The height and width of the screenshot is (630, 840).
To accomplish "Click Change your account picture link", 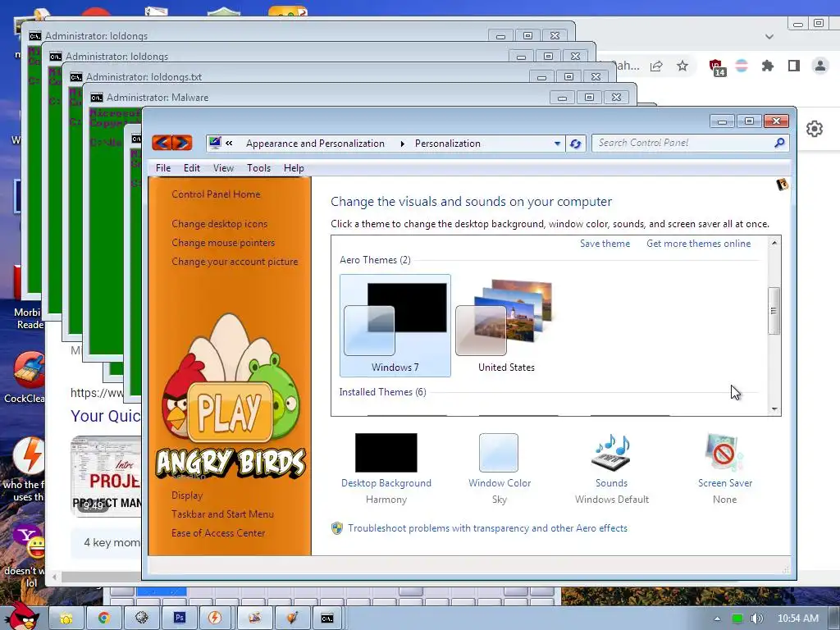I will tap(235, 262).
